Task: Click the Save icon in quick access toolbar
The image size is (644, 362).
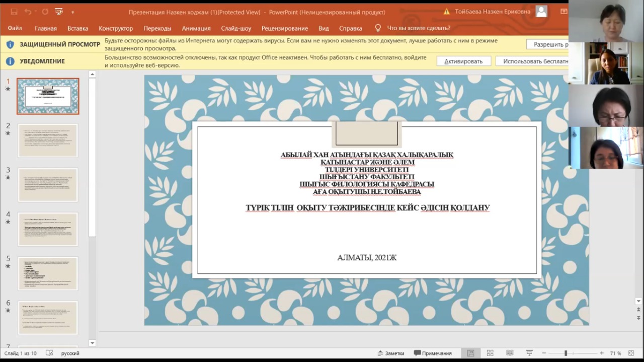Action: pos(14,12)
